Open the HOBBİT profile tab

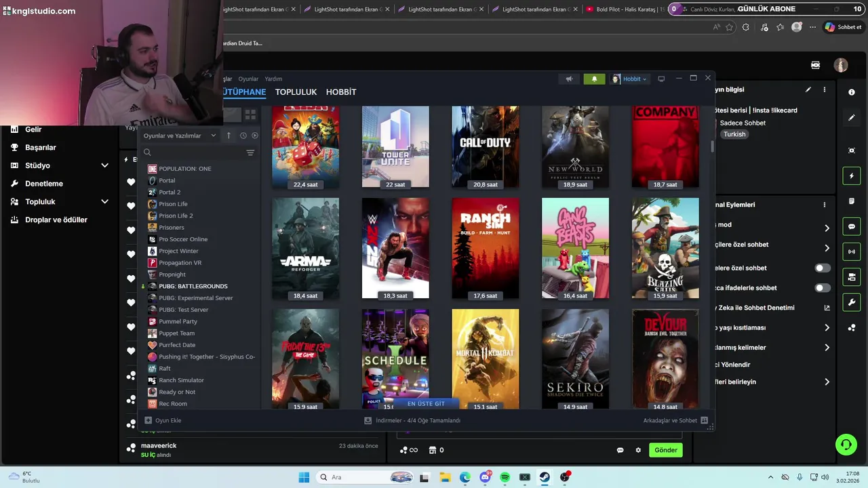coord(341,91)
